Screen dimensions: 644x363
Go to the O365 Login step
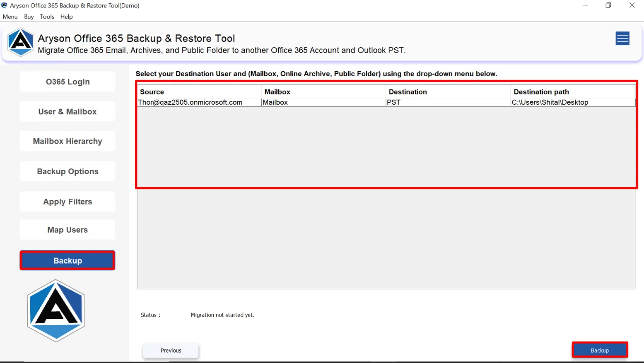[x=68, y=82]
